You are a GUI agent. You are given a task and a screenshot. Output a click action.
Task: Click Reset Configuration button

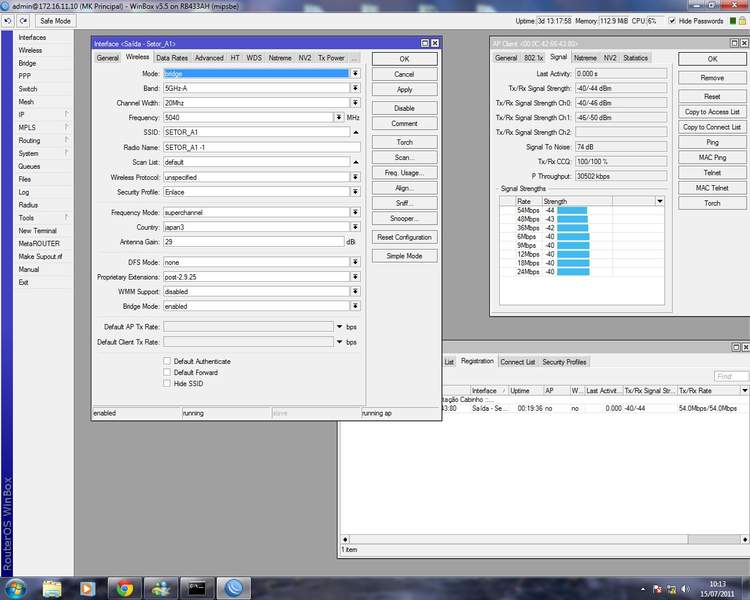point(404,237)
